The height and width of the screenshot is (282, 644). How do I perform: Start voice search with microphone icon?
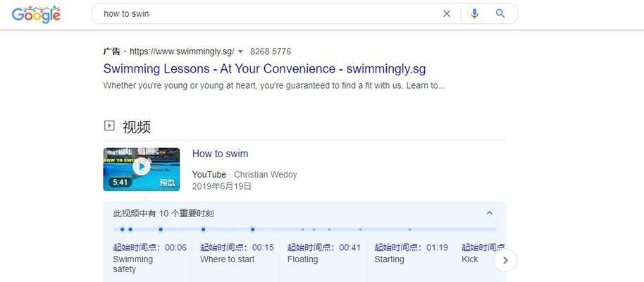[474, 13]
